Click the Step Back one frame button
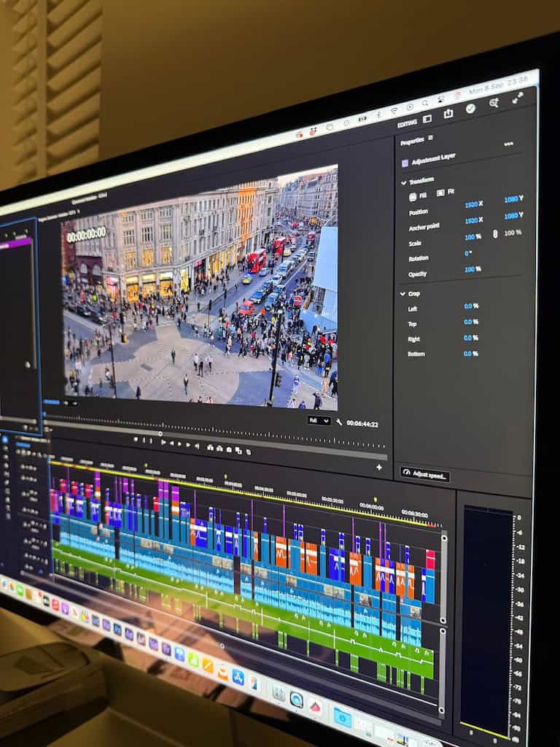 click(x=172, y=443)
